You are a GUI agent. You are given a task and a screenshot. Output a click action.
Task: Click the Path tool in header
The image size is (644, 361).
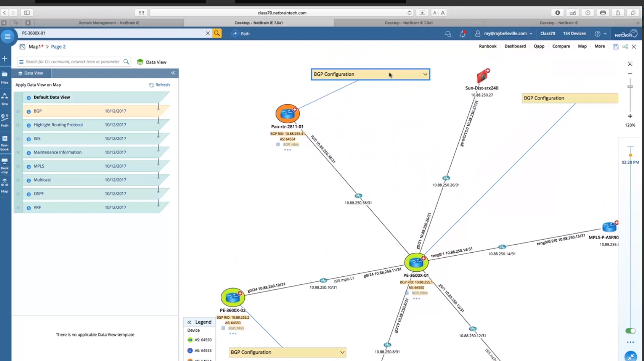coord(241,33)
